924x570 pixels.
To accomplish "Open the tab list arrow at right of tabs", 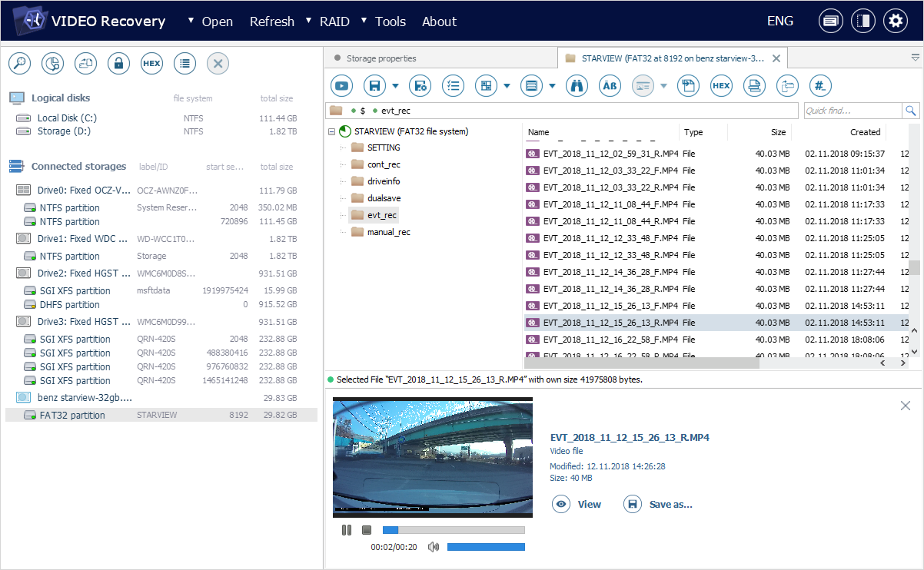I will tap(915, 58).
